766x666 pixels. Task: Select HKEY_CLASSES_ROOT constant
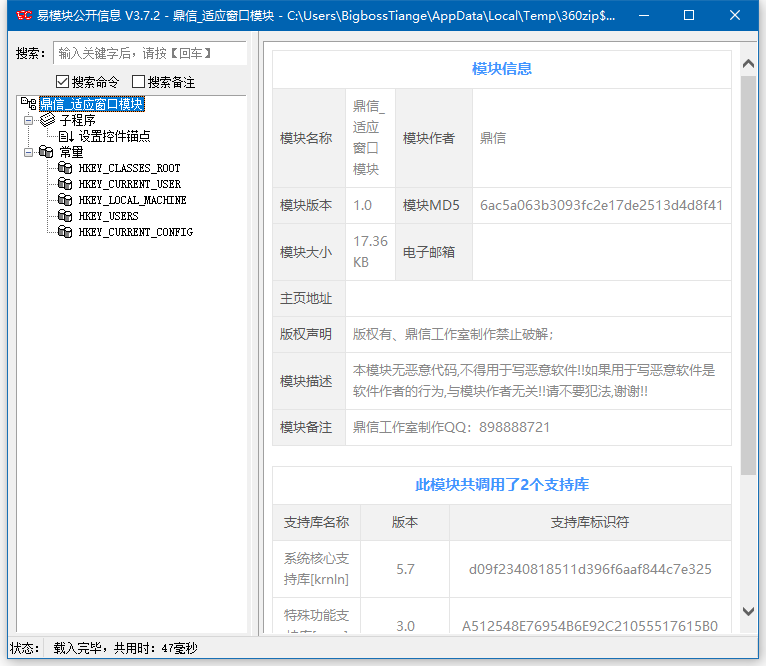coord(129,168)
